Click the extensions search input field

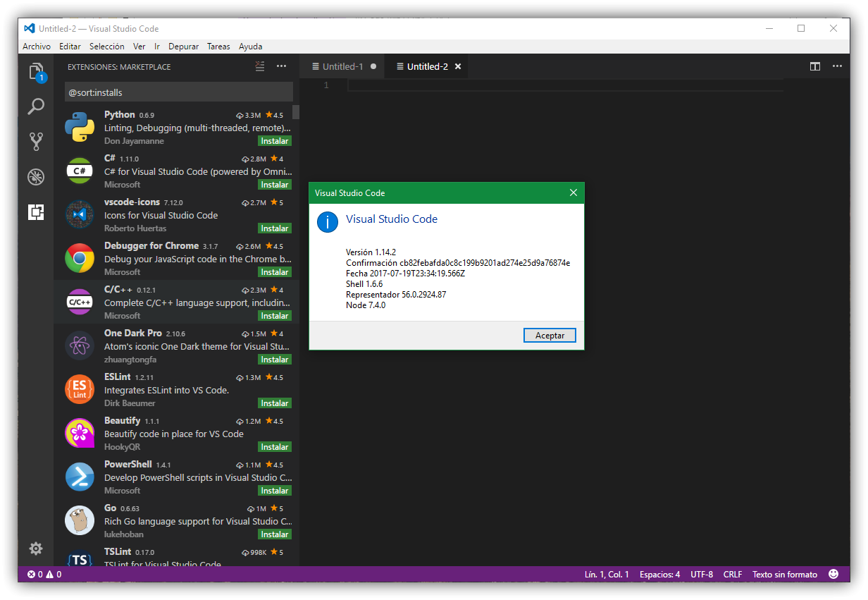point(178,92)
